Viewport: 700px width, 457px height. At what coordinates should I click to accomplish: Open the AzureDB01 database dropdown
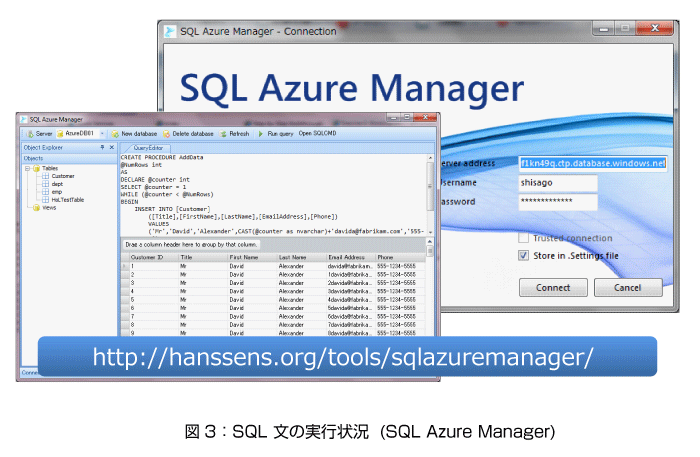coord(102,133)
